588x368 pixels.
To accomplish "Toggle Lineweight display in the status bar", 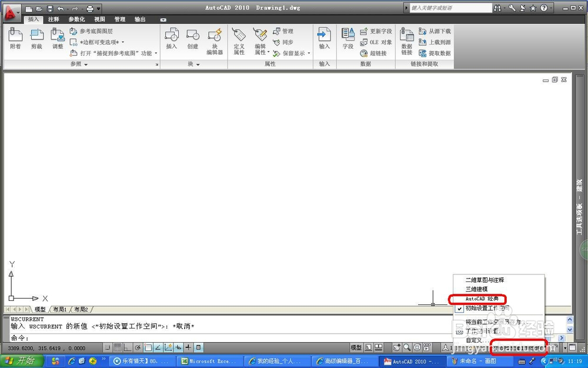I will [188, 348].
